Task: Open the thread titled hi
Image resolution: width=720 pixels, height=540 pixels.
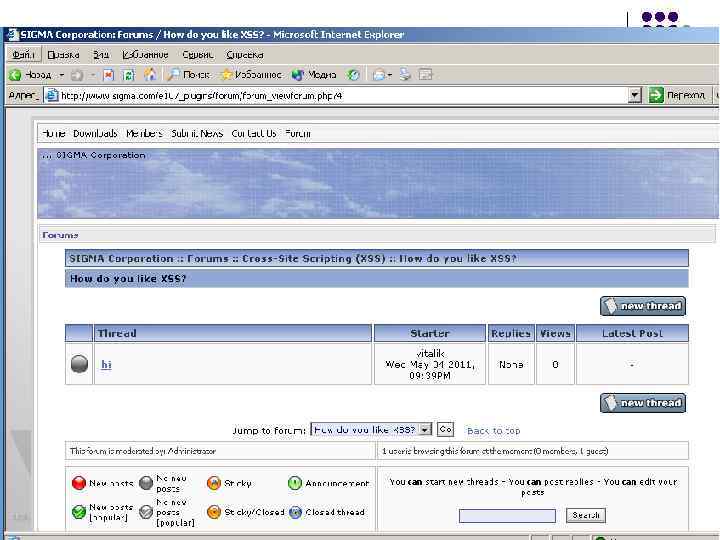Action: tap(106, 365)
